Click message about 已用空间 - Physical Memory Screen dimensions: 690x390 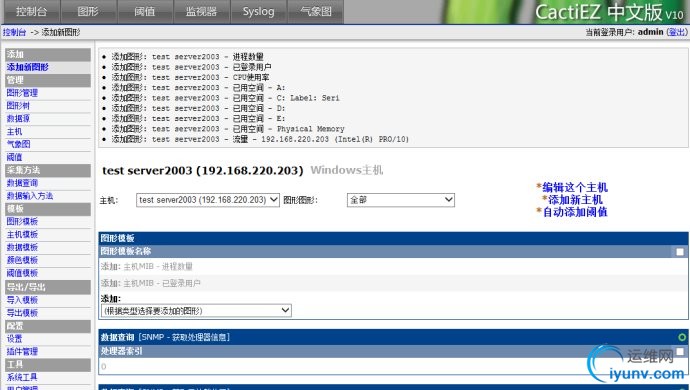(x=228, y=129)
